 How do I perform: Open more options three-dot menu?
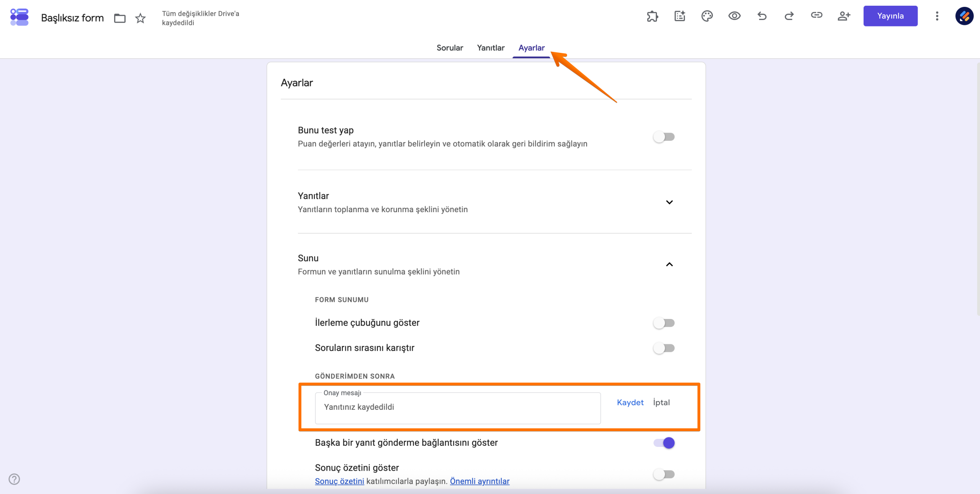click(x=937, y=16)
